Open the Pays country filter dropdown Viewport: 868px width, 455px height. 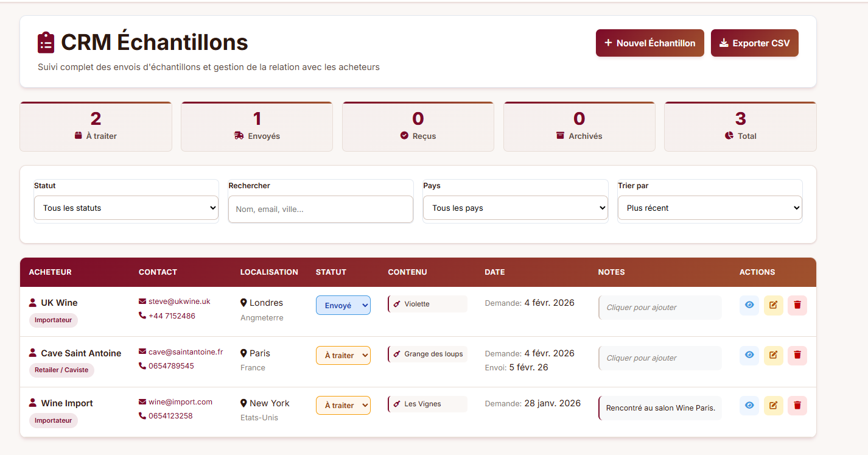515,208
